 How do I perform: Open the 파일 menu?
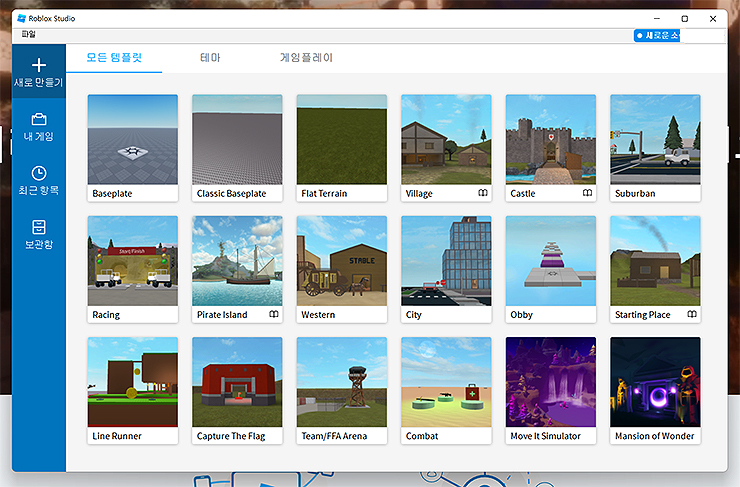point(28,34)
